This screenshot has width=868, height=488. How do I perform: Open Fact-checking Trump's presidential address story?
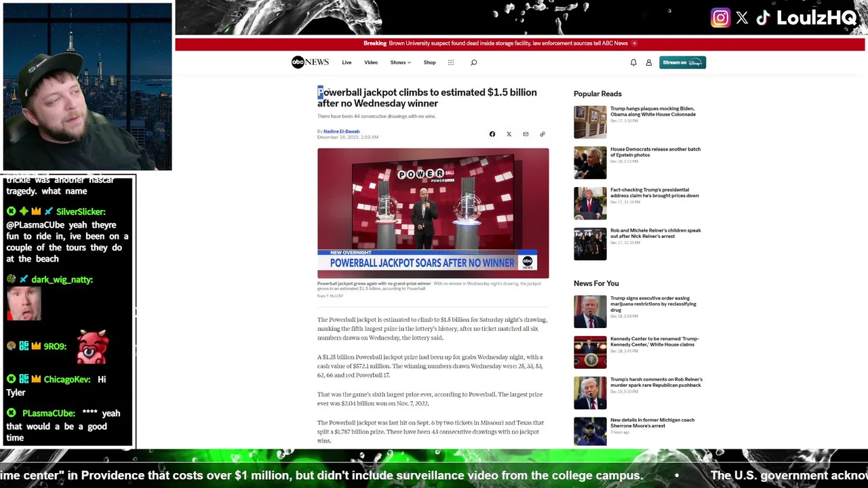pos(654,192)
